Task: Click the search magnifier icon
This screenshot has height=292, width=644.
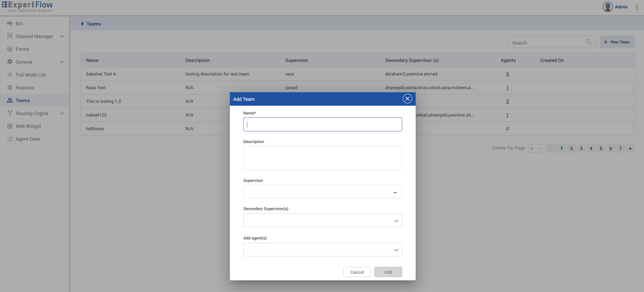Action: click(589, 42)
